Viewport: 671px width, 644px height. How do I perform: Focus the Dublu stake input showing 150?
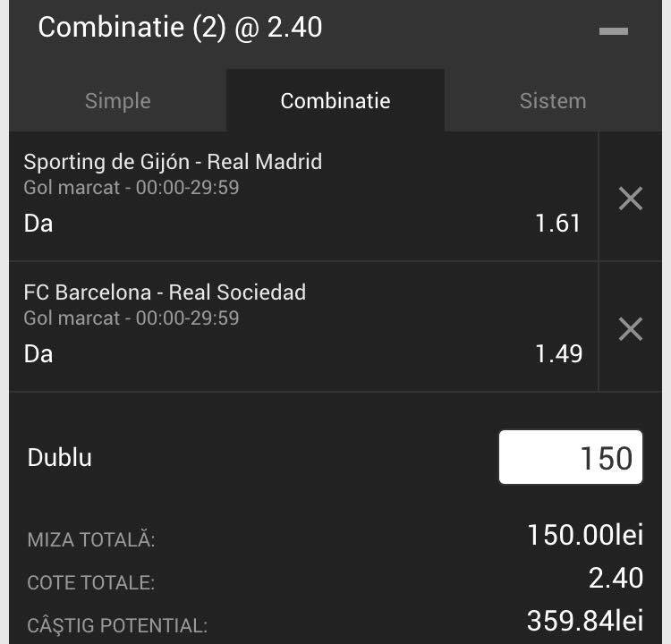tap(571, 457)
